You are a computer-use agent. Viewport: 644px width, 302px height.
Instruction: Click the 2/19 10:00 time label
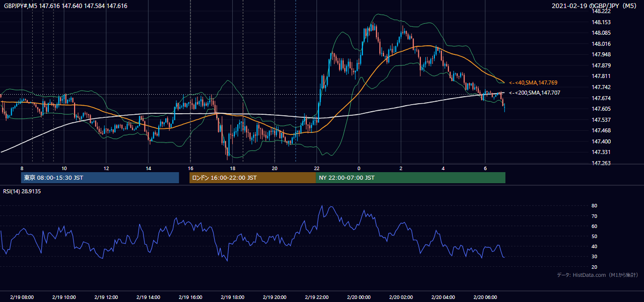(x=63, y=297)
